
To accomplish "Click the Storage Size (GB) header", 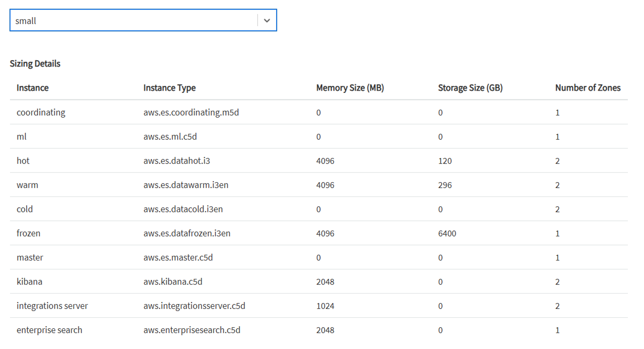I will click(x=470, y=88).
